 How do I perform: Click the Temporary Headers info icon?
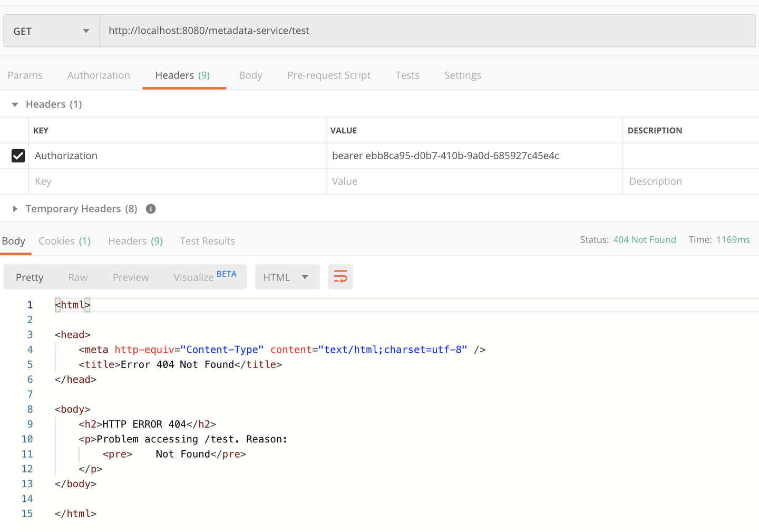[x=151, y=209]
